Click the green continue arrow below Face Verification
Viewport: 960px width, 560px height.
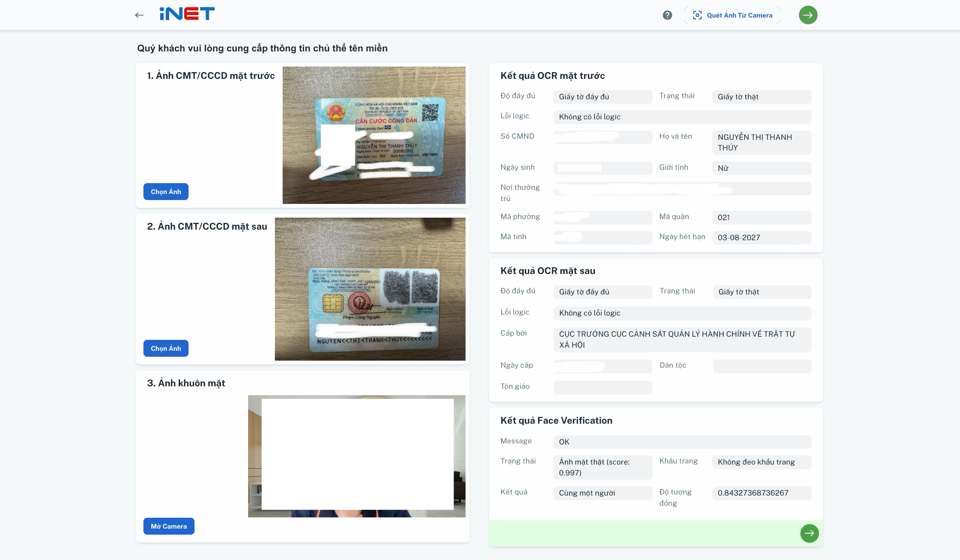point(809,533)
